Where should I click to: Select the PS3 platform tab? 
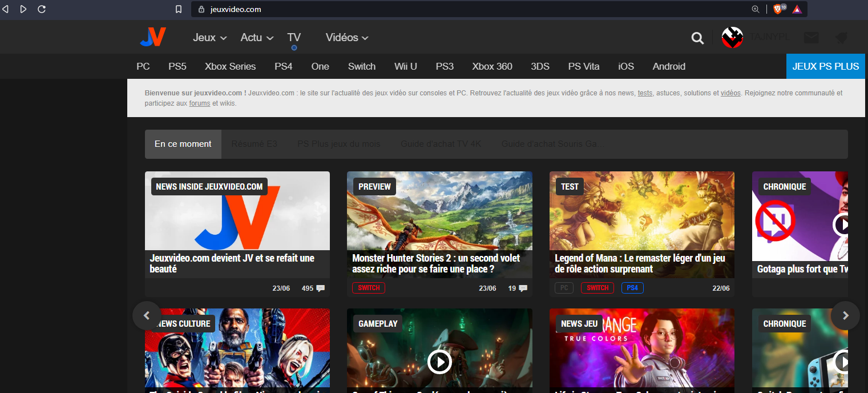[445, 66]
